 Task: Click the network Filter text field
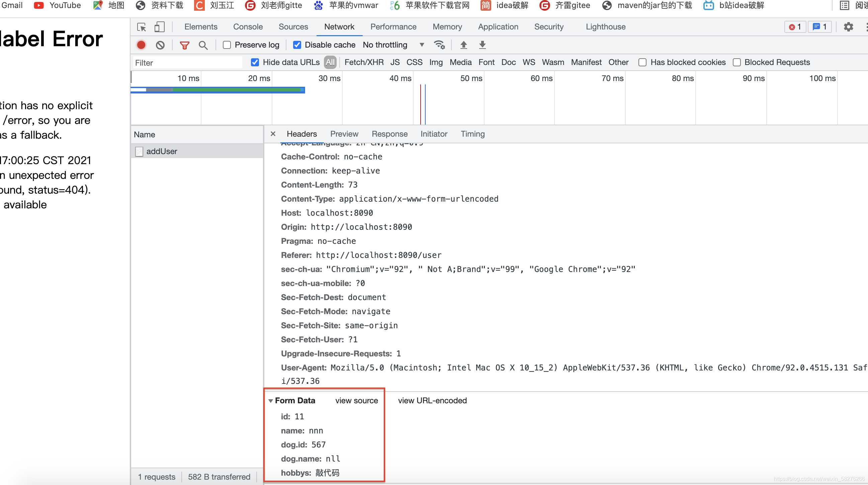tap(187, 63)
